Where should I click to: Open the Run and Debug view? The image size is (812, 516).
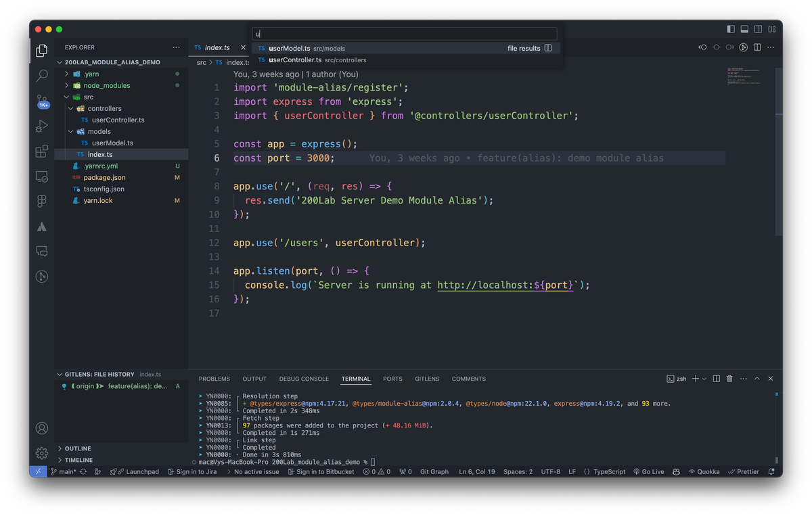pos(42,126)
